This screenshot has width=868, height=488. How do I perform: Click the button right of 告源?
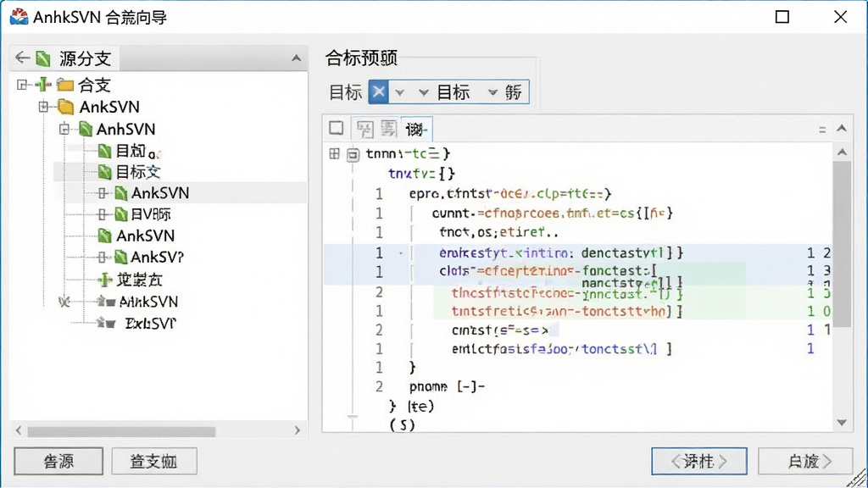154,461
